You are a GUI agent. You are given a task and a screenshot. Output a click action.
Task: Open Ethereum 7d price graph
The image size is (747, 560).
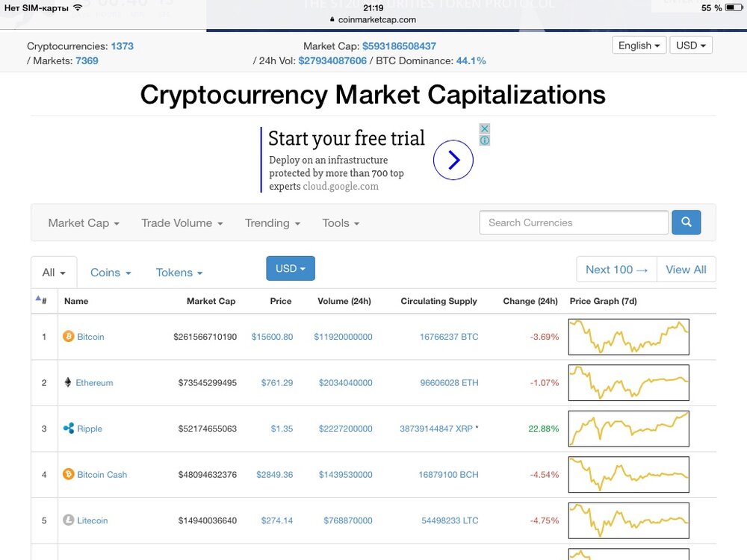click(628, 382)
